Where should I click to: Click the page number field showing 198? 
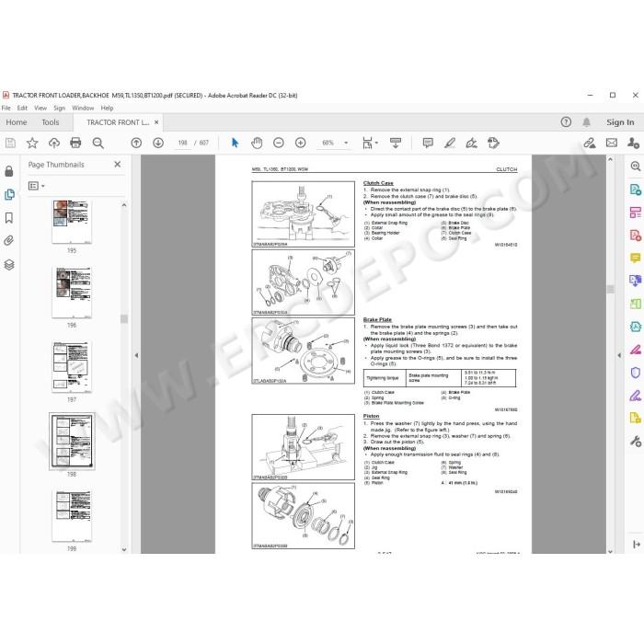(x=182, y=143)
